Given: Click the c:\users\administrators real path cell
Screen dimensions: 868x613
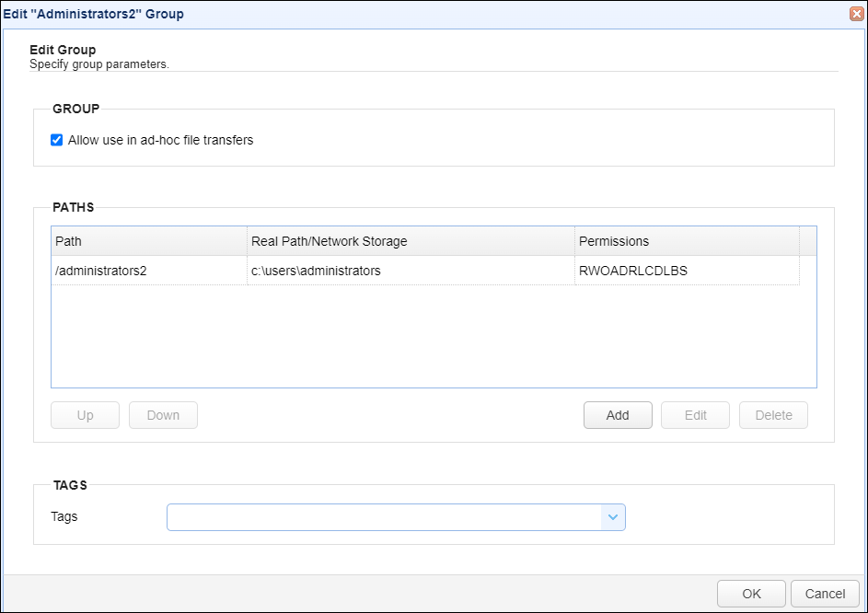Looking at the screenshot, I should (x=316, y=271).
